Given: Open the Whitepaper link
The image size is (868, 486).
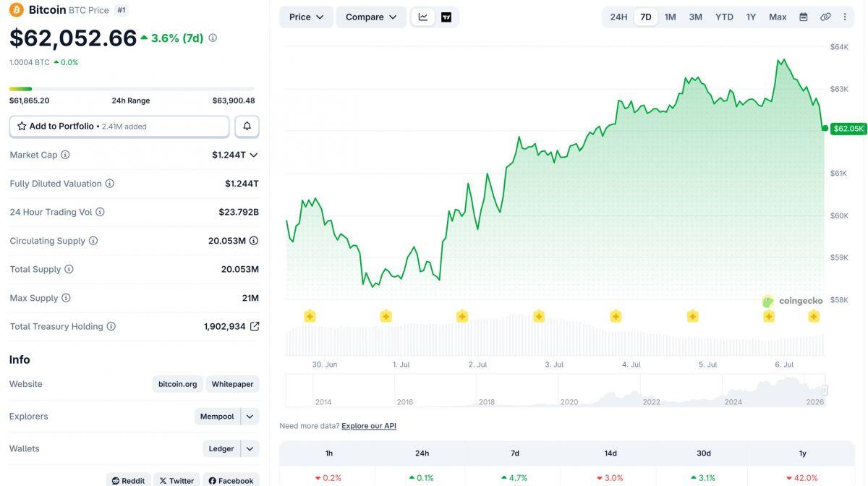Looking at the screenshot, I should (x=232, y=384).
